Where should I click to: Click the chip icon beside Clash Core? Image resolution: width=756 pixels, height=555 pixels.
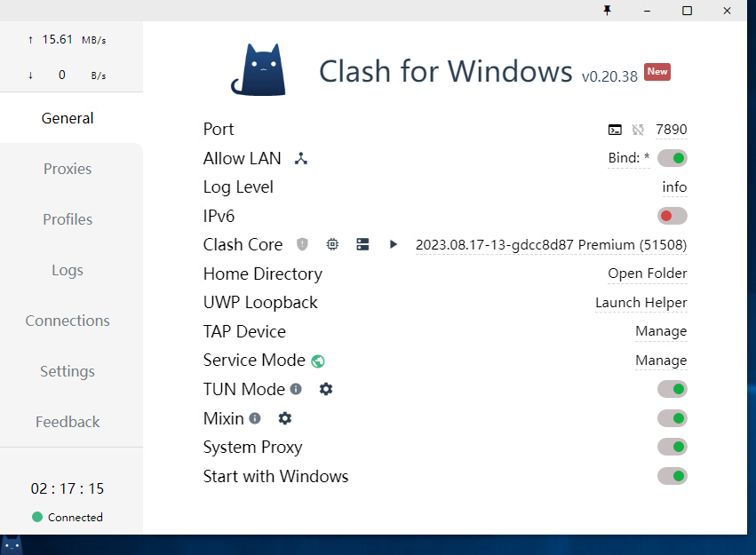(332, 244)
